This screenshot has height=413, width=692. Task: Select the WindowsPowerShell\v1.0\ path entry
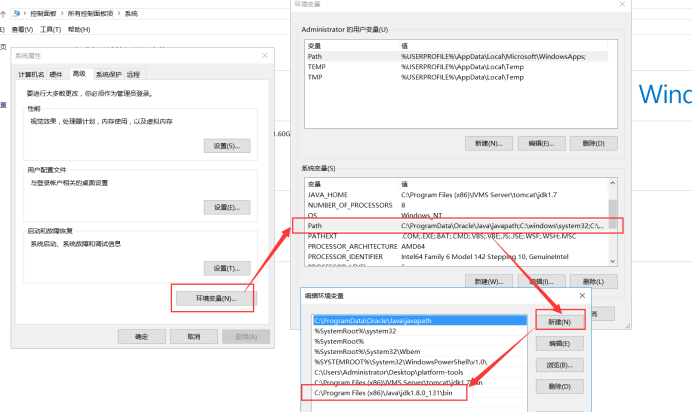(420, 362)
